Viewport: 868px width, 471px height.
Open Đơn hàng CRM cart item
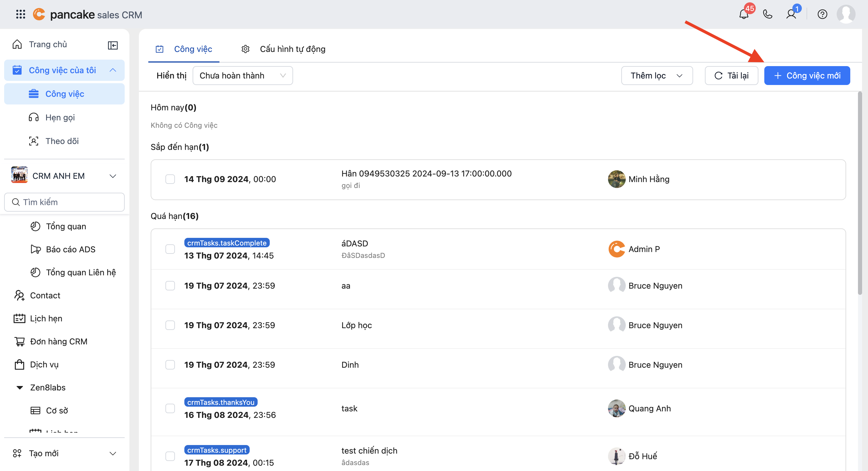click(58, 341)
